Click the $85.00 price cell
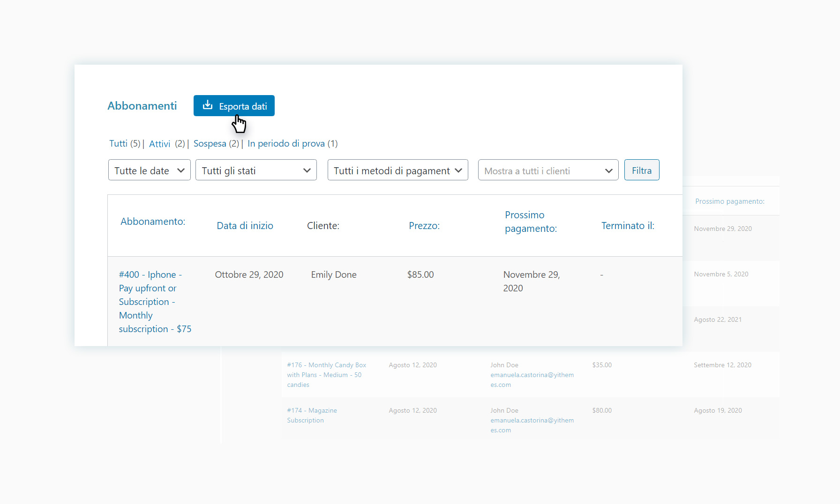Screen dimensions: 840x504 click(420, 274)
